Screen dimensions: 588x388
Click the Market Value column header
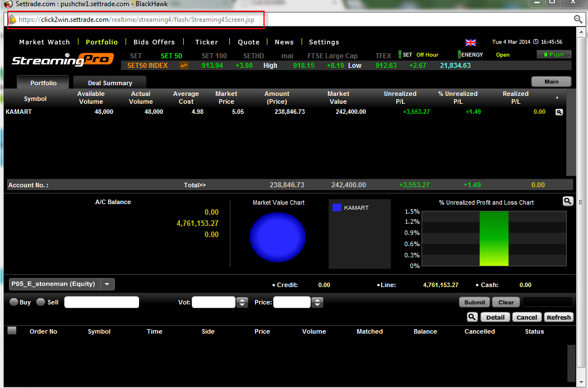point(338,98)
